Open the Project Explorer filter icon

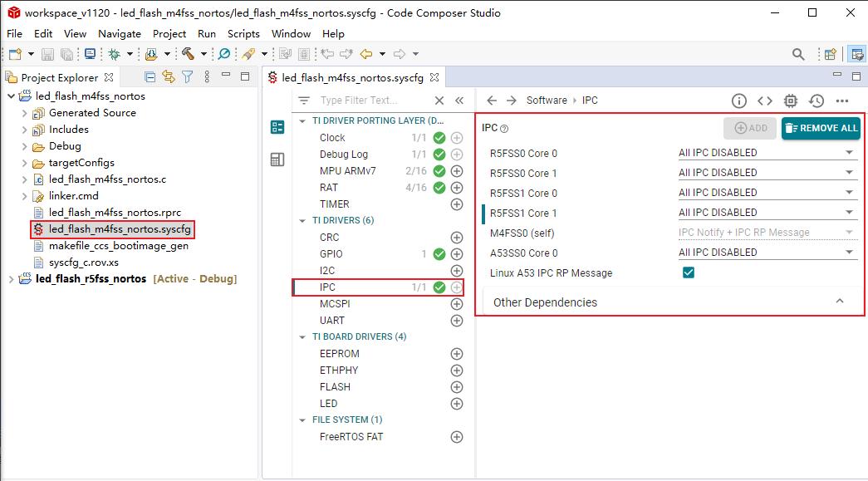click(188, 77)
